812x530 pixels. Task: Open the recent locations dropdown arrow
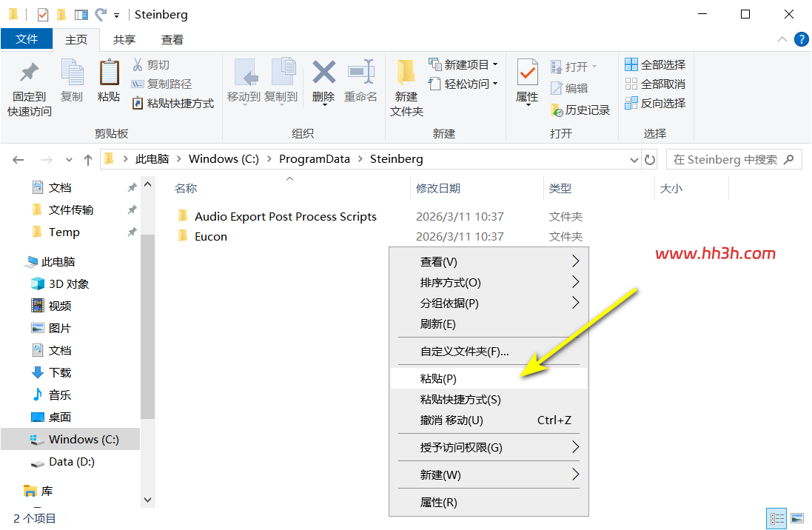(69, 160)
